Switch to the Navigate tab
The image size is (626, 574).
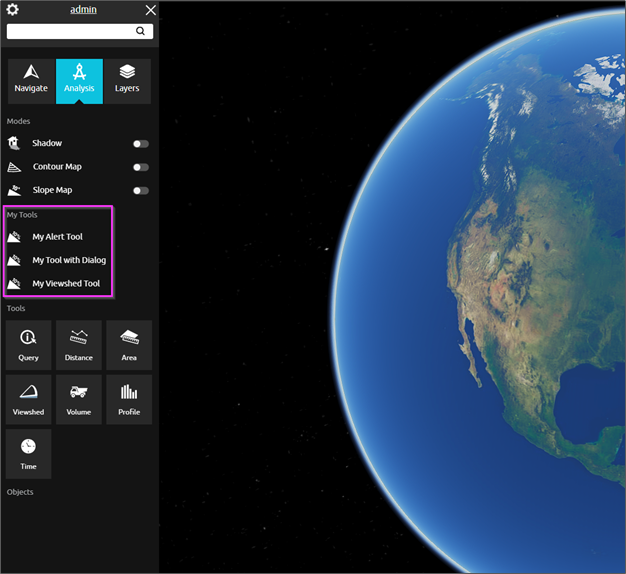click(31, 81)
